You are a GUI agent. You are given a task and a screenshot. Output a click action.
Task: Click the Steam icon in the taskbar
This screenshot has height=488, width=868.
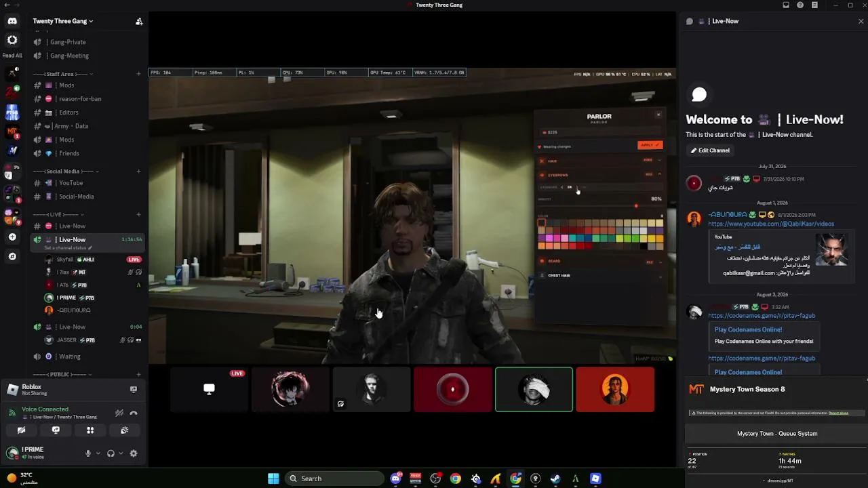click(x=555, y=479)
